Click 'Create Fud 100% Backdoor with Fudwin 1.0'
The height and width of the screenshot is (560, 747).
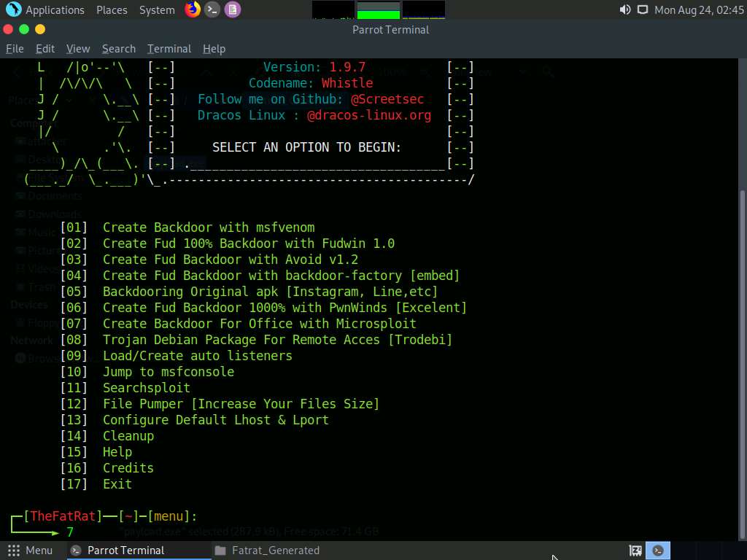(x=249, y=244)
